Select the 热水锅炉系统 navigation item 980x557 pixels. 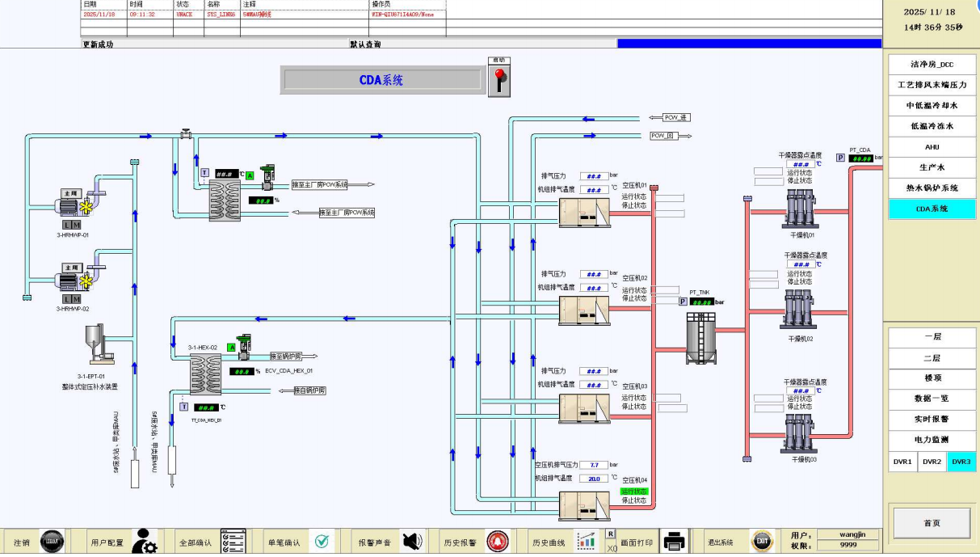click(x=932, y=188)
